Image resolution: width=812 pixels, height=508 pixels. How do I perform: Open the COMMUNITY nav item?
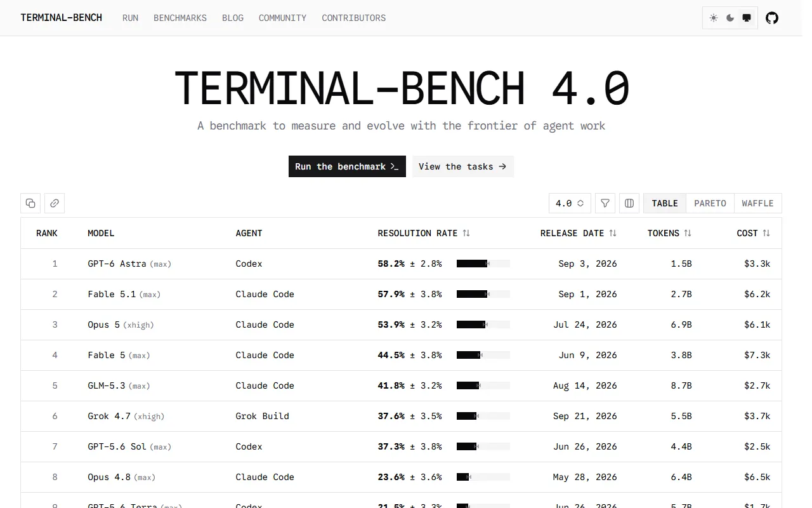(x=282, y=18)
